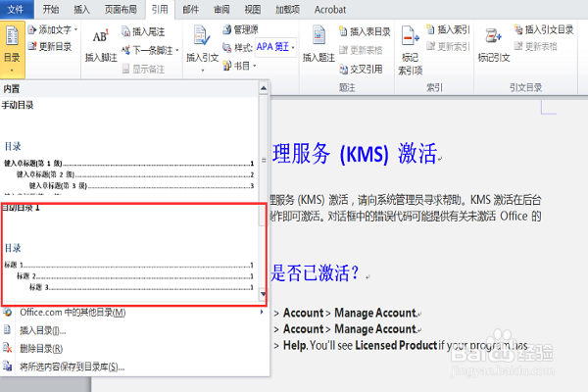The height and width of the screenshot is (392, 588).
Task: Click the 是否已激活？ heading text
Action: (x=315, y=272)
